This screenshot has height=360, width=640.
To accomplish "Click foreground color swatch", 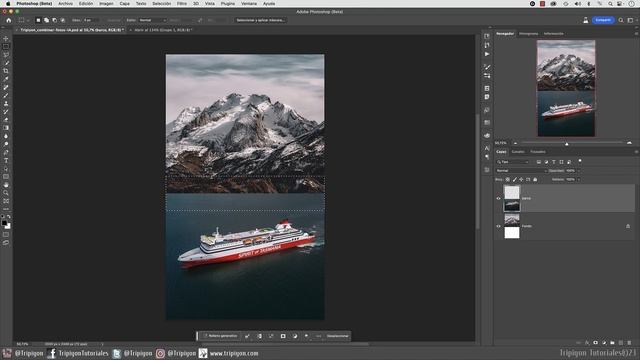I will click(4, 223).
